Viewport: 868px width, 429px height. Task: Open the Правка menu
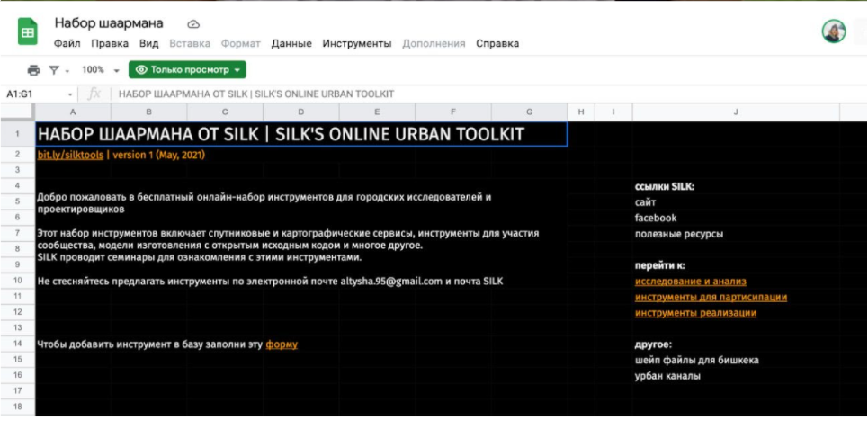(110, 44)
